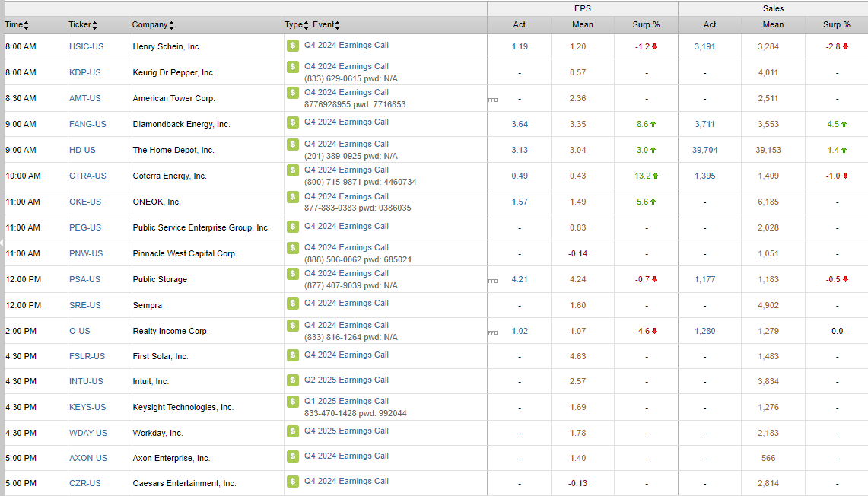The height and width of the screenshot is (496, 868).
Task: Sort the table by Type column
Action: (x=297, y=25)
